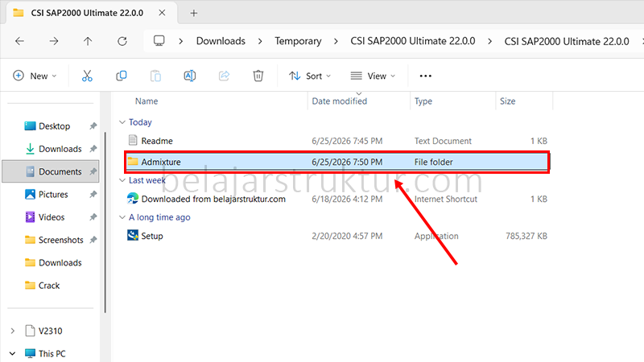644x362 pixels.
Task: Go forward with the Forward arrow
Action: pos(54,41)
